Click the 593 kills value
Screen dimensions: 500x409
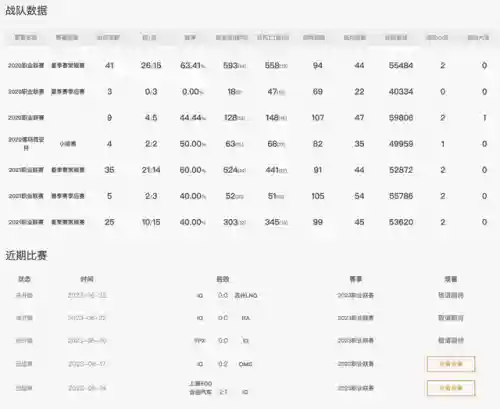[x=234, y=65]
